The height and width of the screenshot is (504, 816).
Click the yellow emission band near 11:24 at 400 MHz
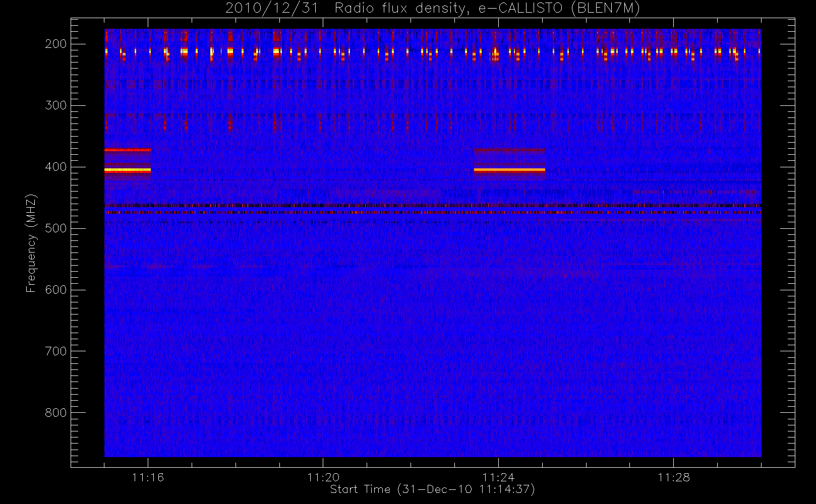point(509,170)
